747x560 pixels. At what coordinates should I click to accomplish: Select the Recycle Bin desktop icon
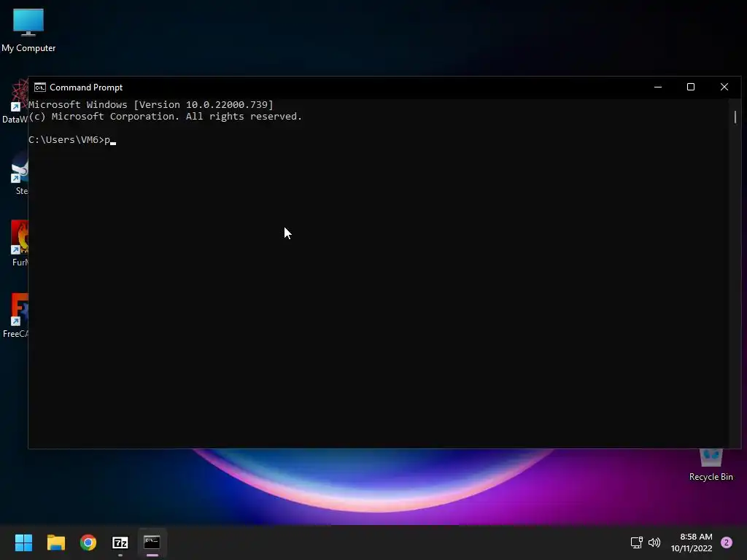click(x=711, y=465)
